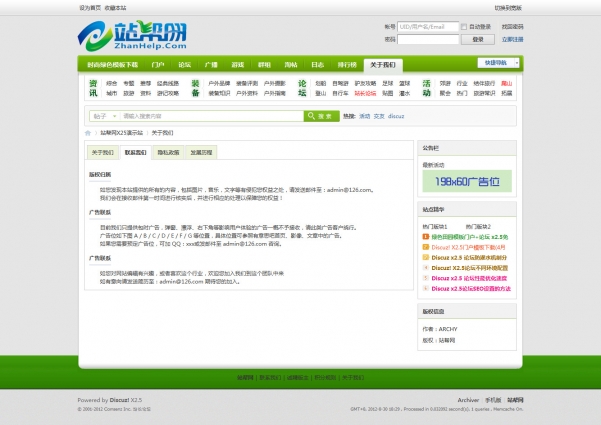Expand the 帖子 search type dropdown

[x=102, y=116]
